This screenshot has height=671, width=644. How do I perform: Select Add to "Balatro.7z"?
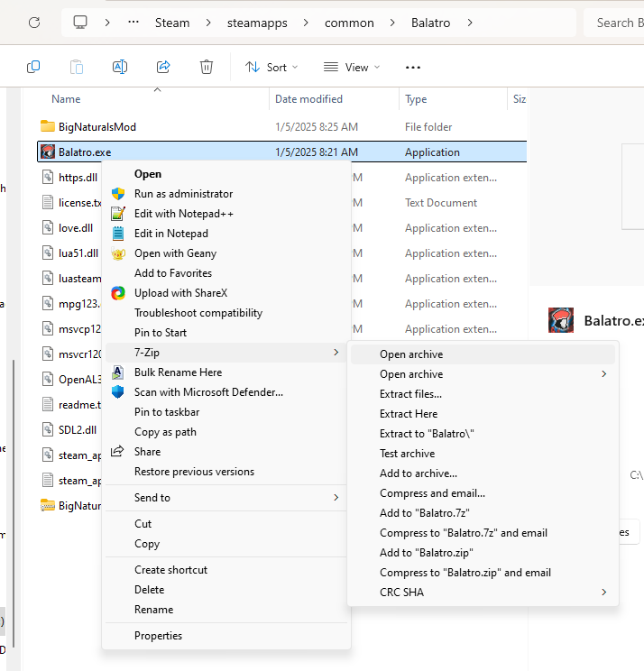(483, 512)
